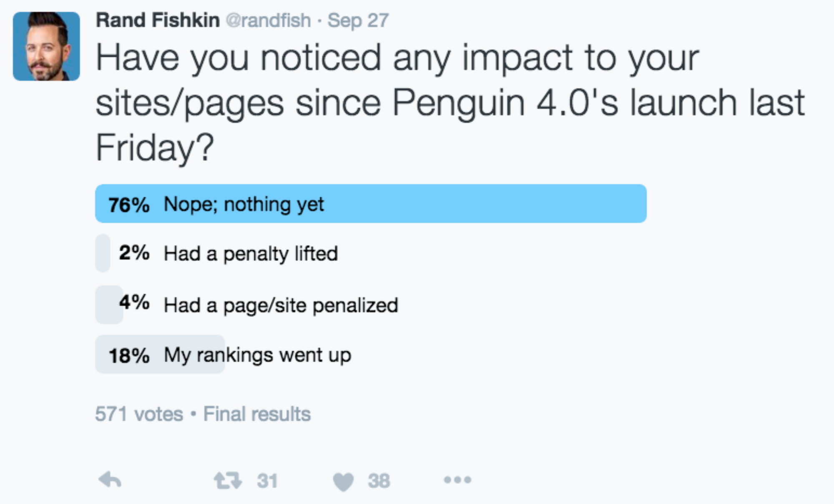The width and height of the screenshot is (834, 504).
Task: Open the @randfish handle link
Action: point(269,20)
